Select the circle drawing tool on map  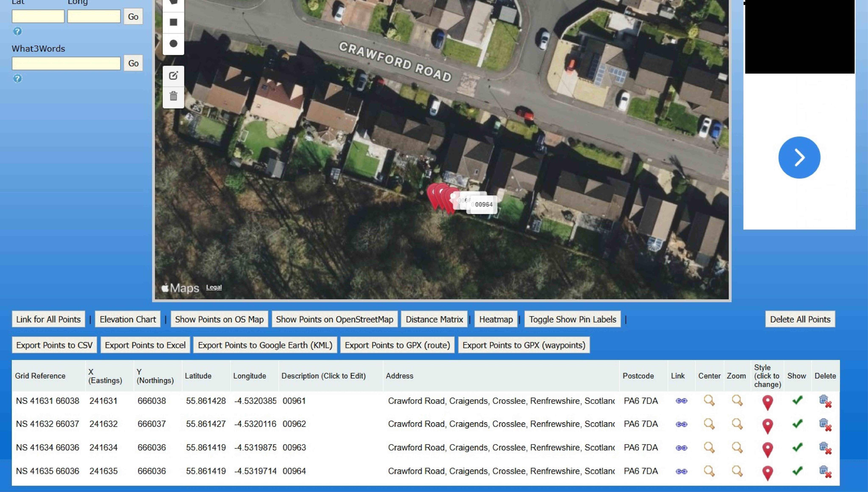tap(173, 44)
